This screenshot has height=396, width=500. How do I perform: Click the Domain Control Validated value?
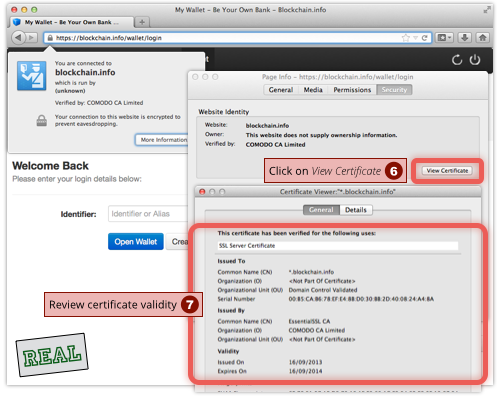323,290
